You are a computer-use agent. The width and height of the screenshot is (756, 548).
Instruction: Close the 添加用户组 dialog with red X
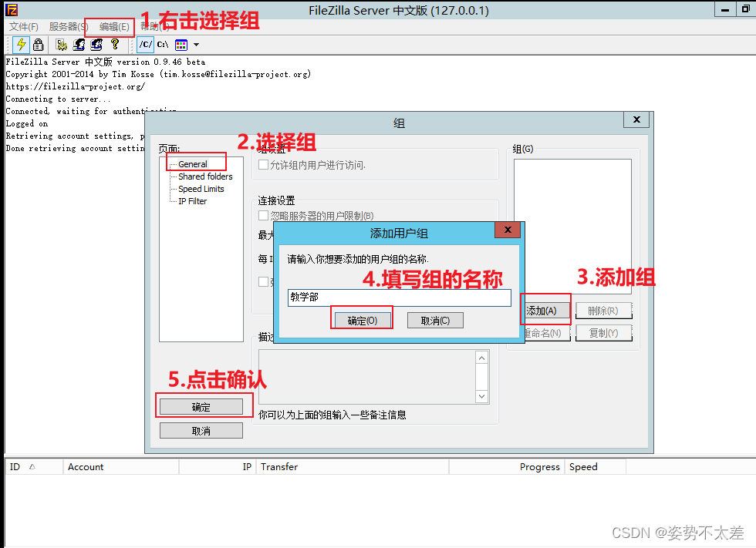click(508, 230)
